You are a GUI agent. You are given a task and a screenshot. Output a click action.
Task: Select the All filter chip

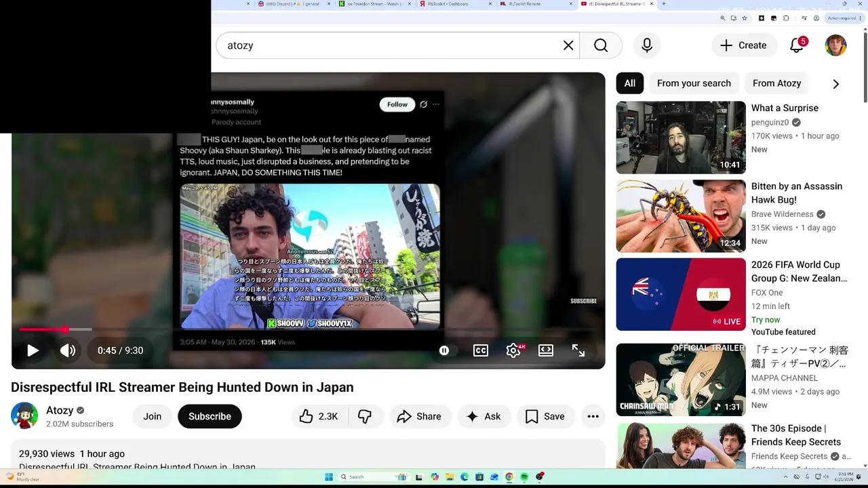630,83
